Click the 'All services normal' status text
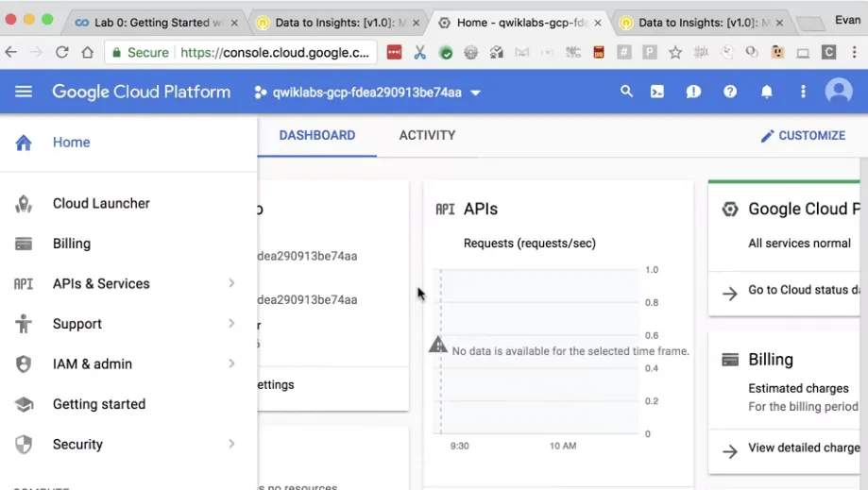The image size is (868, 490). (799, 244)
